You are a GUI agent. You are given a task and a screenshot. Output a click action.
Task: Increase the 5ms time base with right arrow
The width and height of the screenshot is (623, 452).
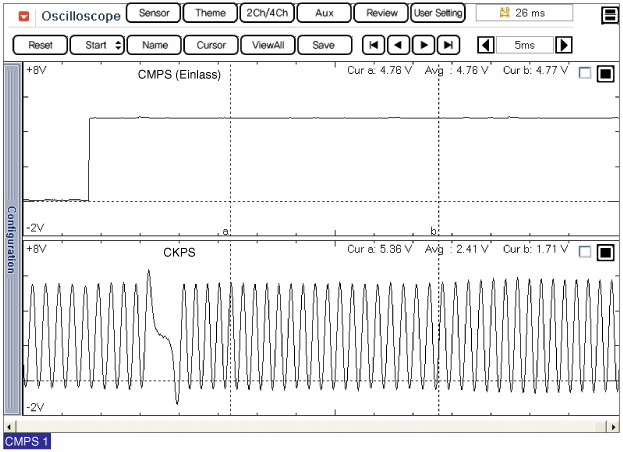564,45
